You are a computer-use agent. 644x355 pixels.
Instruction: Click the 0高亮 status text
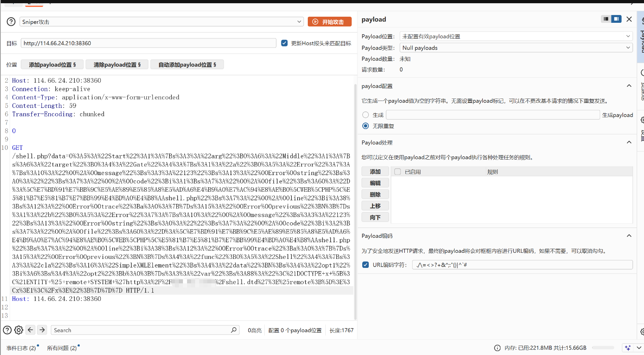click(x=255, y=330)
